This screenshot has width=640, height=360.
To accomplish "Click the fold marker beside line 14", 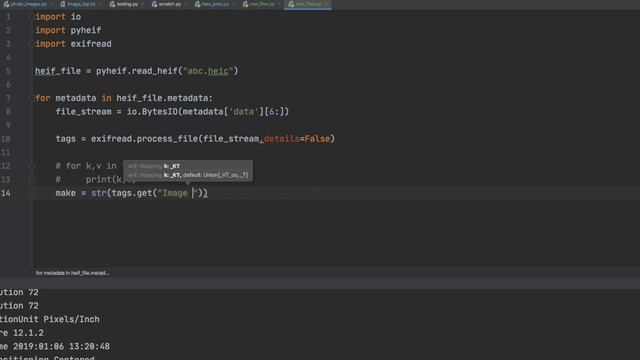I will 32,193.
